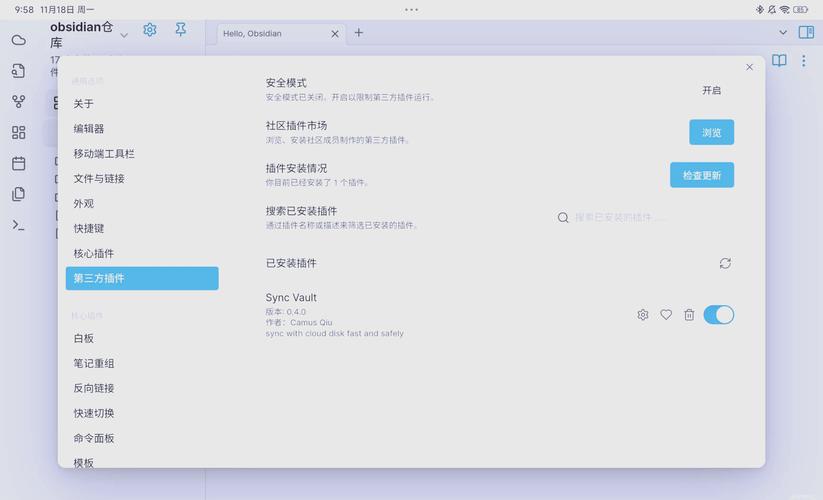Open graph view from left ribbon
The width and height of the screenshot is (823, 500).
pyautogui.click(x=18, y=101)
